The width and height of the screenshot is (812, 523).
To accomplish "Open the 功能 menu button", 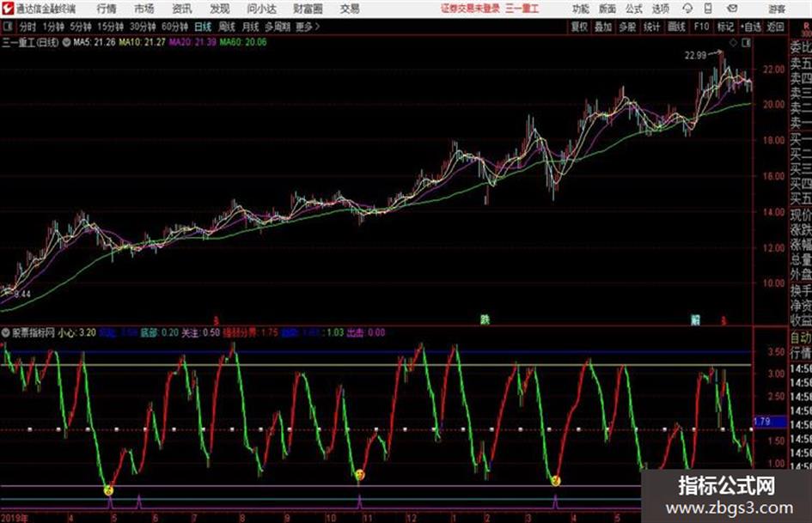I will click(x=581, y=9).
